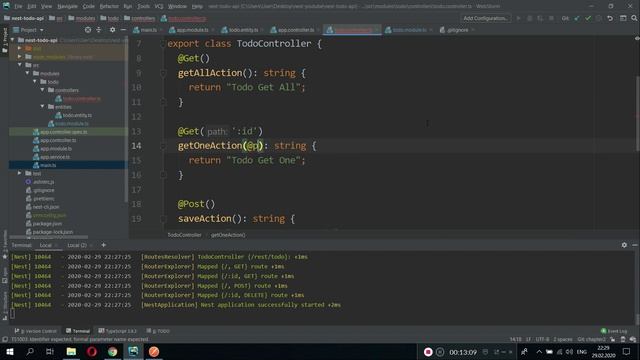Collapse the nest-todo-api root folder
The image size is (640, 360).
(13, 40)
